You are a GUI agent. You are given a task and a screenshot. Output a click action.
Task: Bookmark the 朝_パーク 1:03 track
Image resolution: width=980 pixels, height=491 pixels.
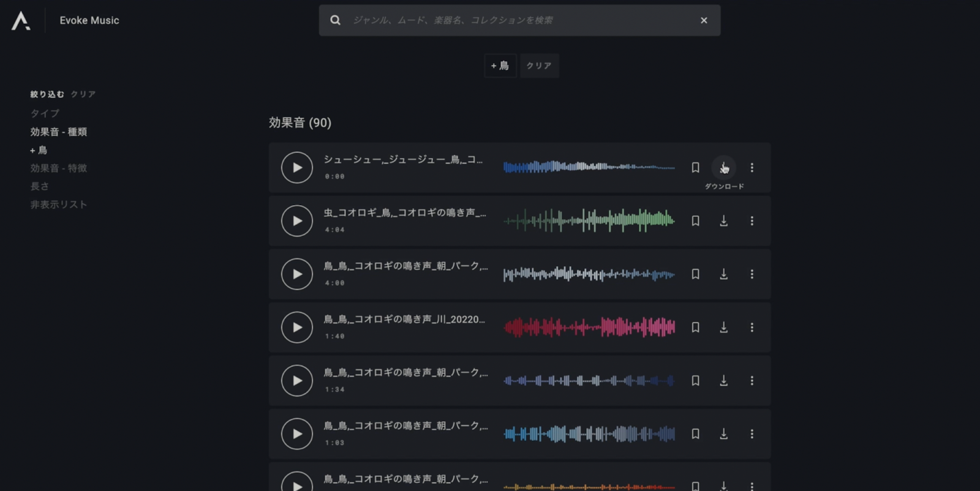[x=695, y=434]
